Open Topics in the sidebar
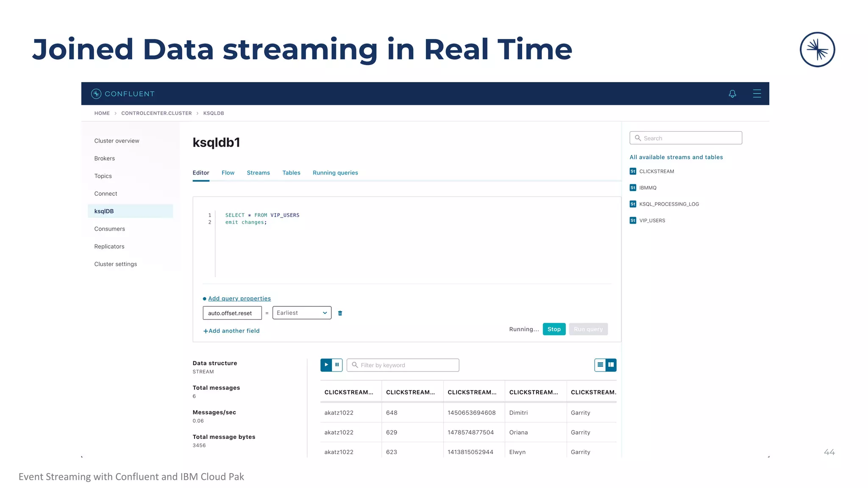 pyautogui.click(x=103, y=176)
